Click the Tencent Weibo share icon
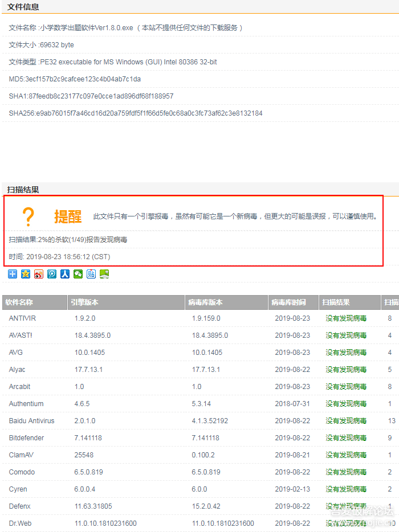 [52, 274]
